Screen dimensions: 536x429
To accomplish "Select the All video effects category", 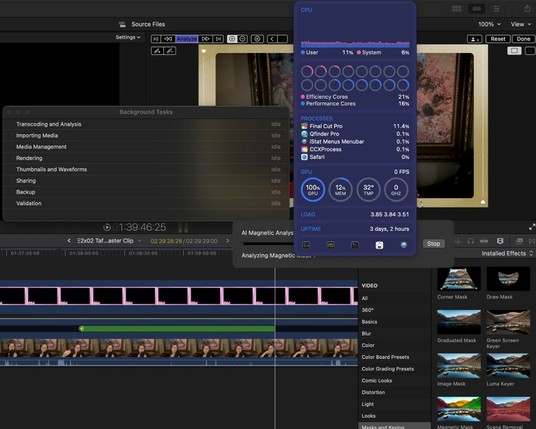I will pos(365,298).
